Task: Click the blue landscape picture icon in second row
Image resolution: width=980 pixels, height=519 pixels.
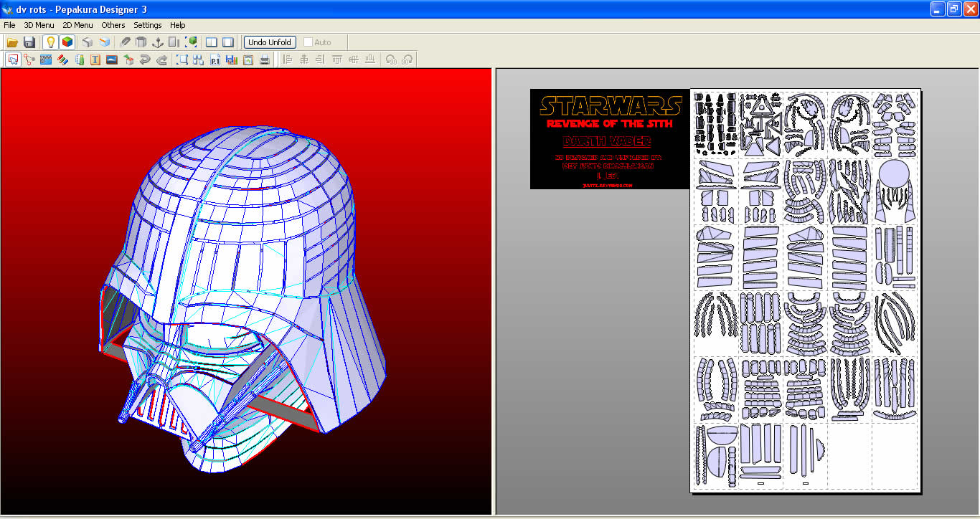Action: (x=112, y=59)
